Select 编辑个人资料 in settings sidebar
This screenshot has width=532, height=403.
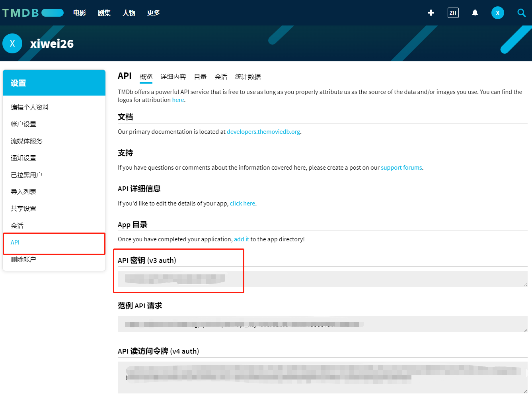pyautogui.click(x=30, y=107)
